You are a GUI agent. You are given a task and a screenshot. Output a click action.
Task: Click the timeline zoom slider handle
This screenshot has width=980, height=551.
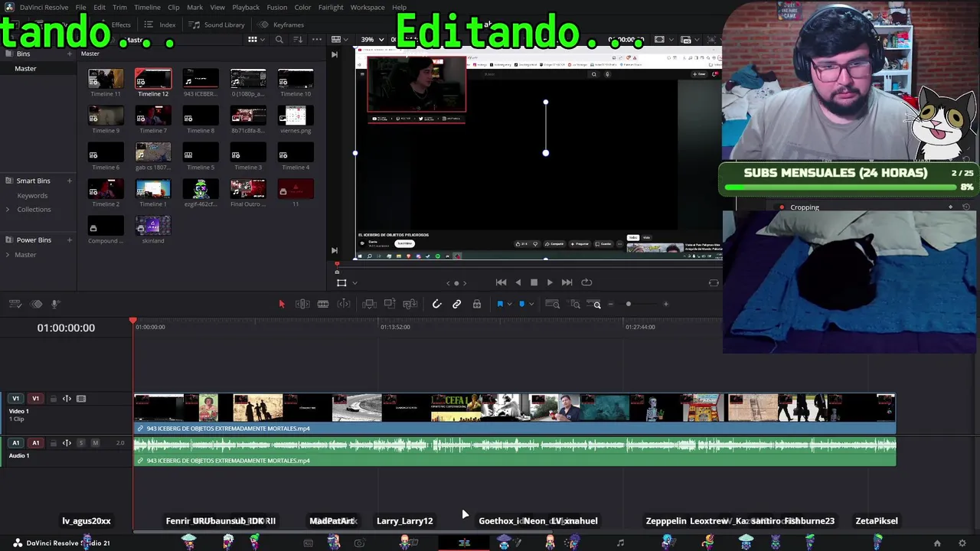click(x=629, y=304)
